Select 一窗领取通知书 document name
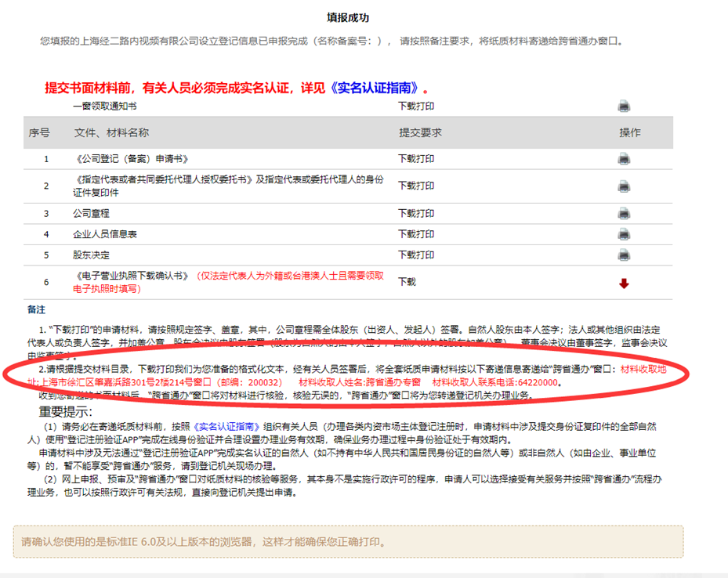 point(105,107)
